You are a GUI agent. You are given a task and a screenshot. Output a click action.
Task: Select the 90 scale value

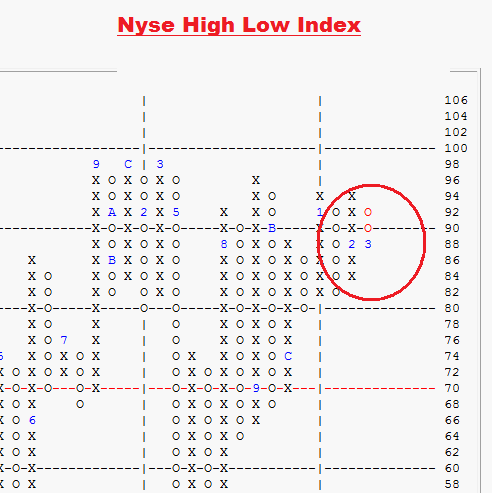[x=452, y=228]
